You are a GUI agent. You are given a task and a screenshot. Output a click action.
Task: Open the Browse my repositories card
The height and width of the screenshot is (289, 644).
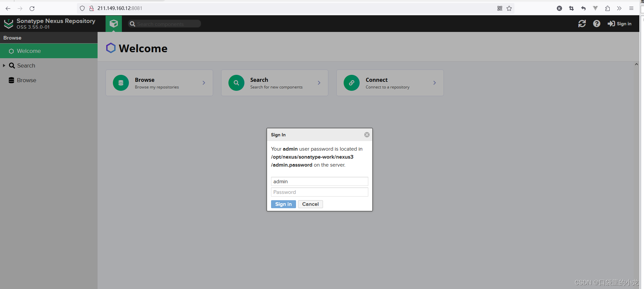click(159, 83)
